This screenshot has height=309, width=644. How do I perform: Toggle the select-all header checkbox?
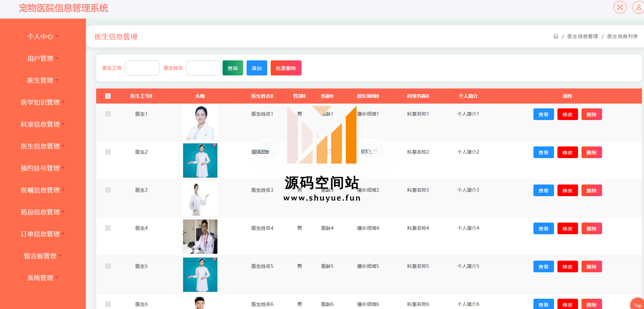coord(108,96)
